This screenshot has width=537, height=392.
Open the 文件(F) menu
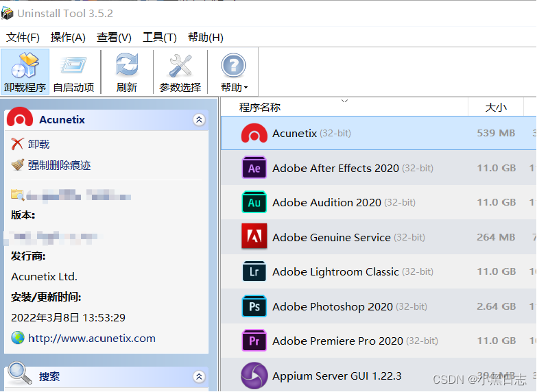[23, 37]
